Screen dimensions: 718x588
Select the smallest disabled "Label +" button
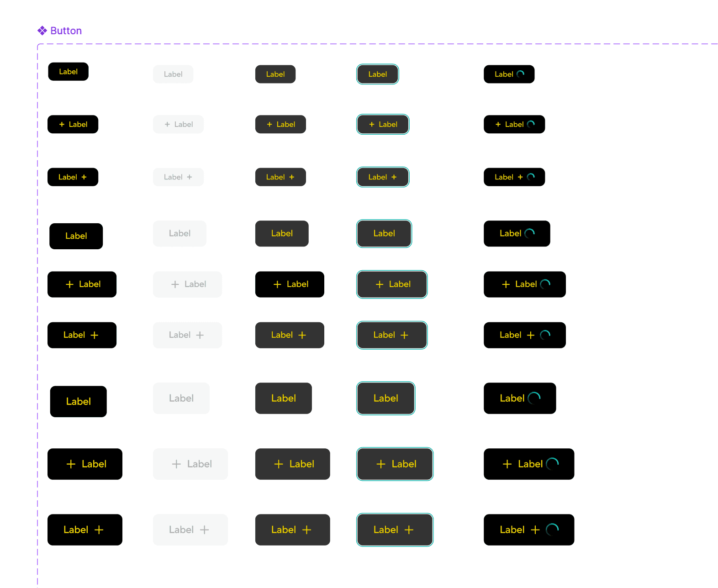178,177
